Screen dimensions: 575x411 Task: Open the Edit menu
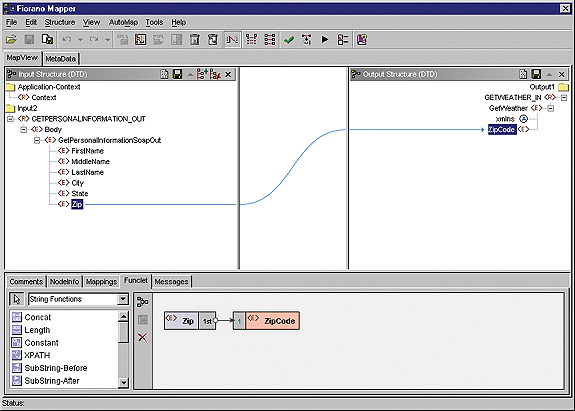click(31, 22)
